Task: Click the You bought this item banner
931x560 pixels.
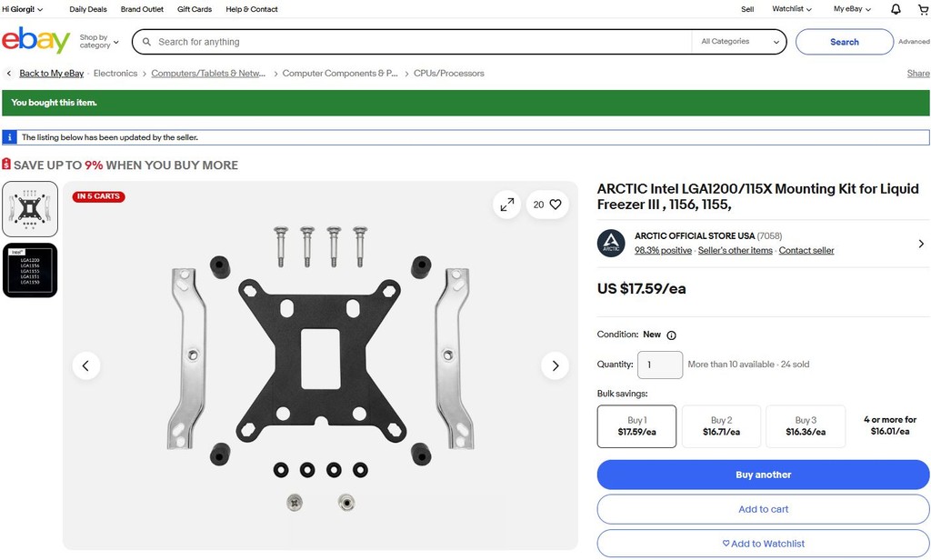Action: (x=465, y=103)
